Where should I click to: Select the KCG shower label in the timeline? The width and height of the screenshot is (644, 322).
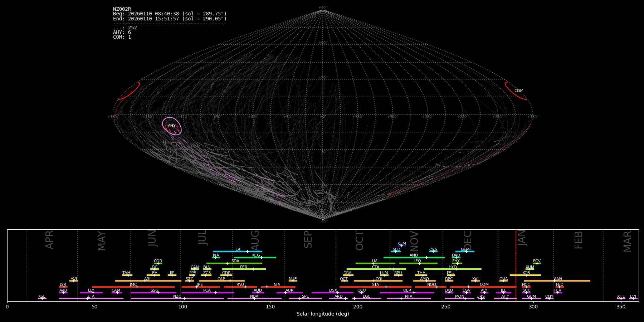[x=256, y=255]
